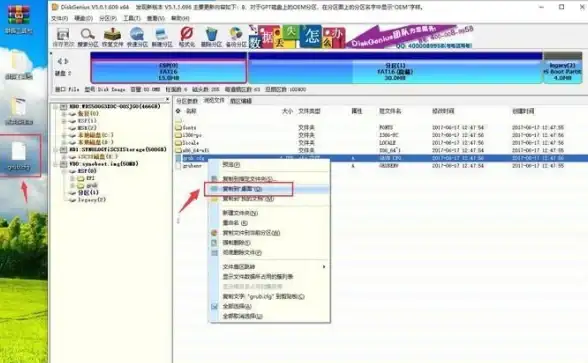Click the Search Partition magnifier toolbar icon
Image resolution: width=588 pixels, height=363 pixels.
coord(88,37)
